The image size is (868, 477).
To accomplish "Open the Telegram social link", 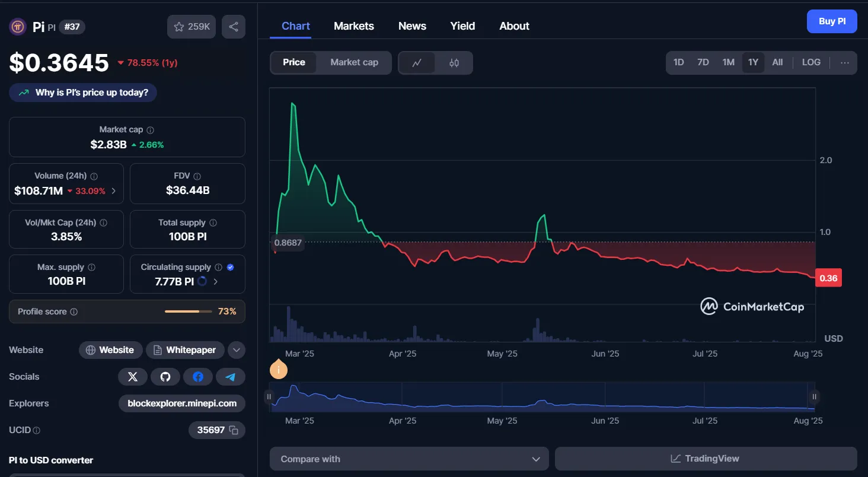I will pyautogui.click(x=231, y=377).
